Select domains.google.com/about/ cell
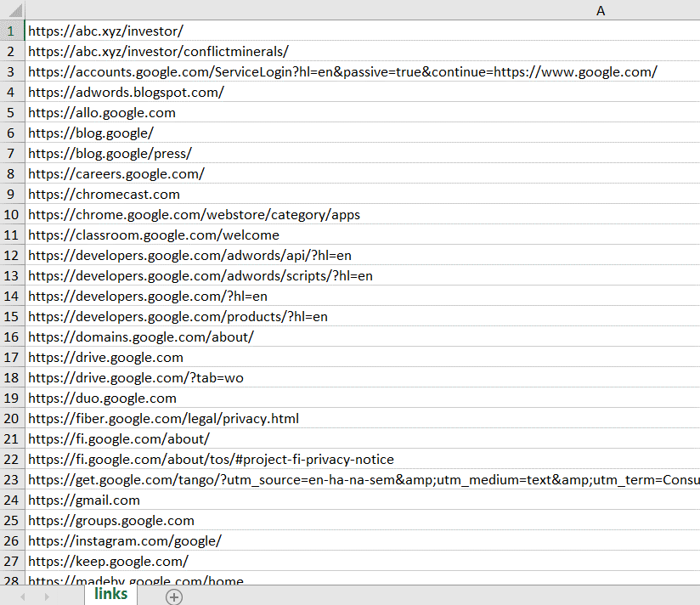The height and width of the screenshot is (605, 700). tap(363, 336)
